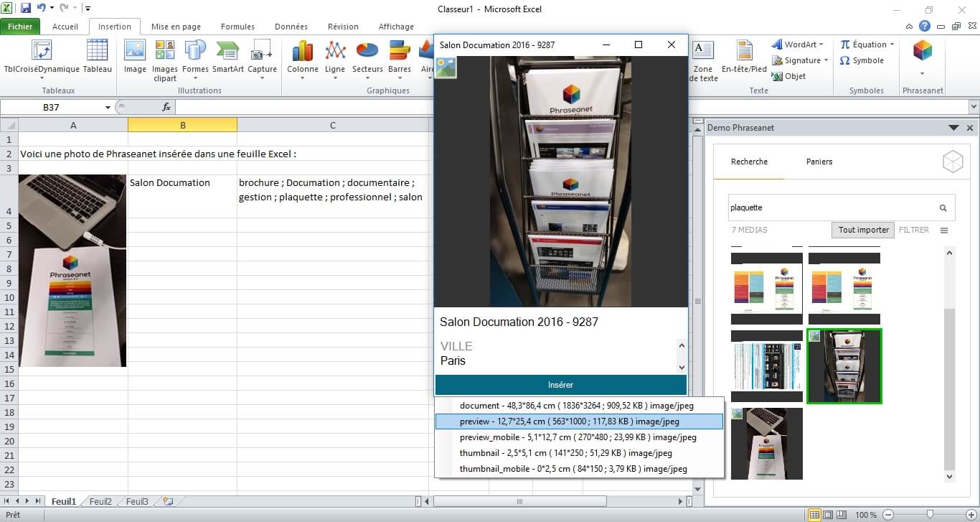Open the Phraseanet ribbon dropdown arrow
The image size is (980, 522).
923,74
